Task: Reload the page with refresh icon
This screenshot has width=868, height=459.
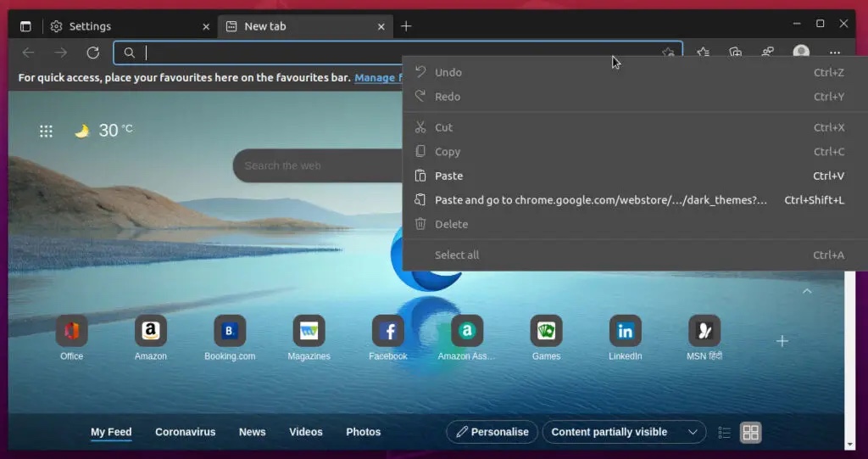Action: [x=93, y=53]
